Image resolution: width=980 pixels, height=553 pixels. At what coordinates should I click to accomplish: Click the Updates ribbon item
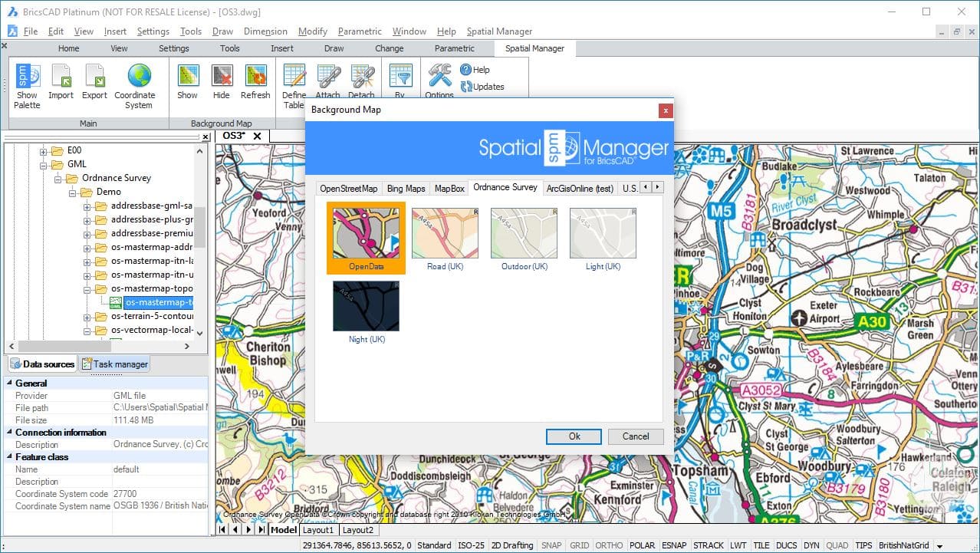(482, 87)
